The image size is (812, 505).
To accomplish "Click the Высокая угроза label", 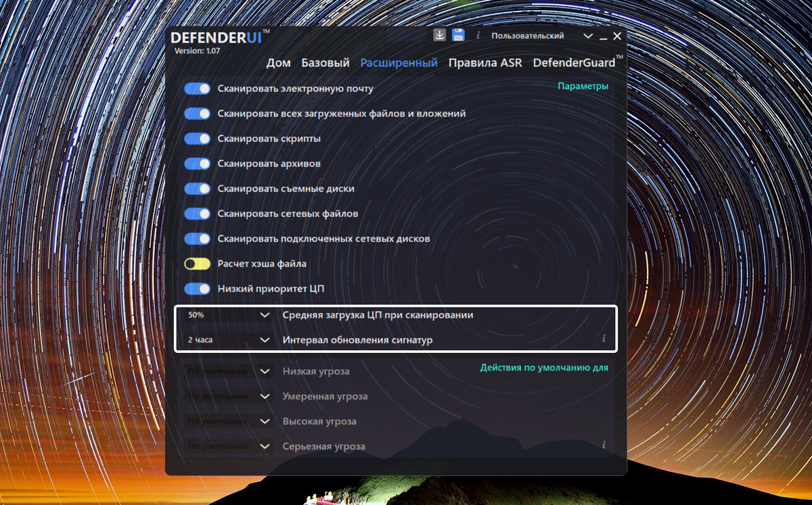I will point(319,421).
